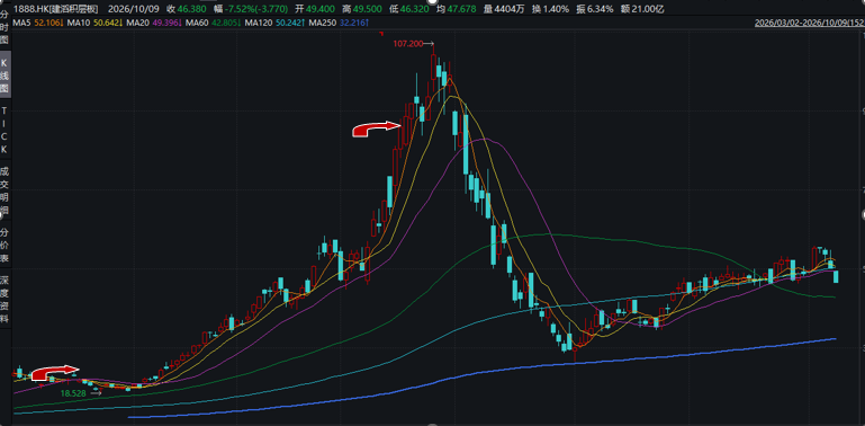This screenshot has width=865, height=426.
Task: Click the MA120 indicator value 50.242
Action: coord(289,23)
